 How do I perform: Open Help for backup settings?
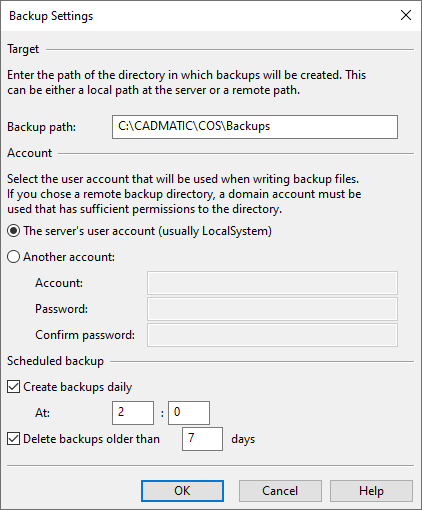[x=371, y=491]
